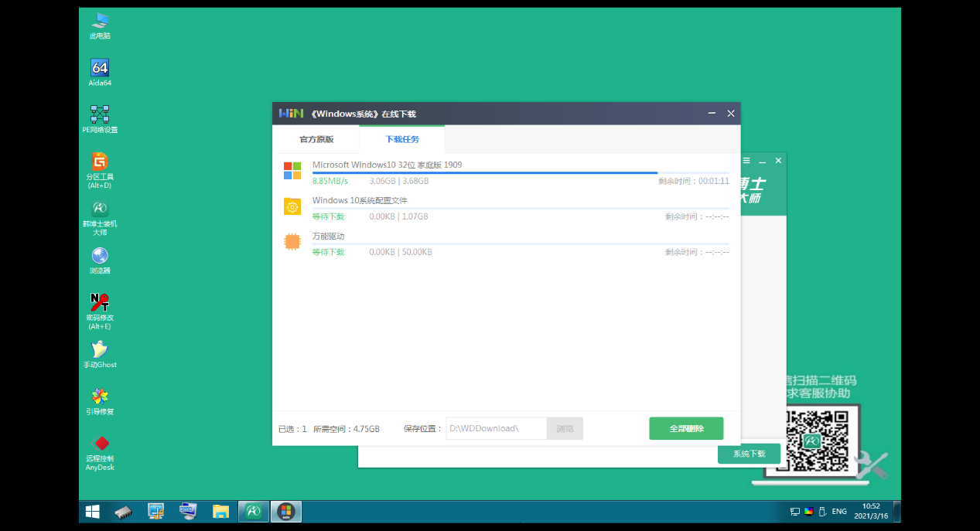Select the 下载任务 tab

click(x=402, y=139)
